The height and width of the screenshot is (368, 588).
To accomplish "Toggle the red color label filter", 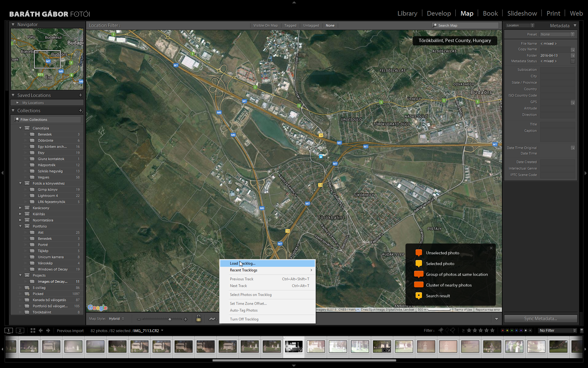I will pyautogui.click(x=503, y=331).
